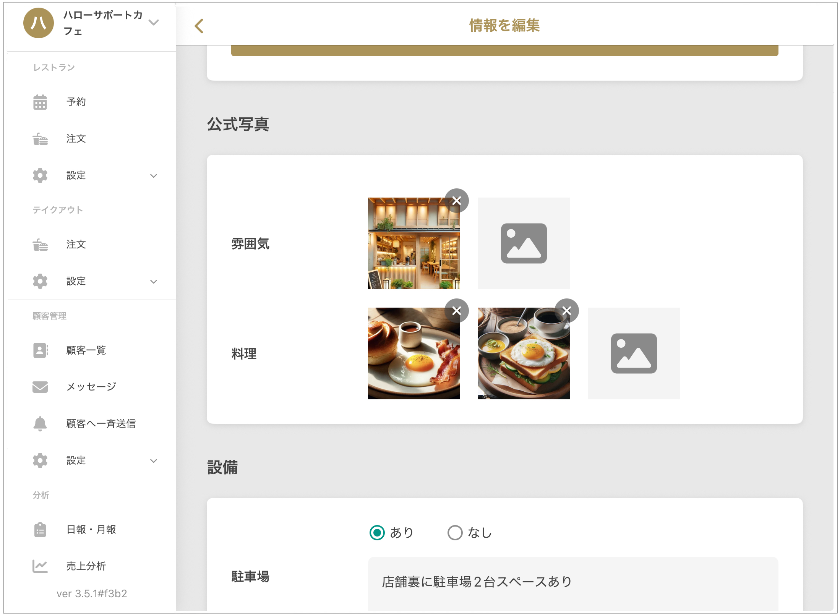Screen dimensions: 840x616
Task: Click the restaurant 設定 gear icon
Action: coord(40,175)
